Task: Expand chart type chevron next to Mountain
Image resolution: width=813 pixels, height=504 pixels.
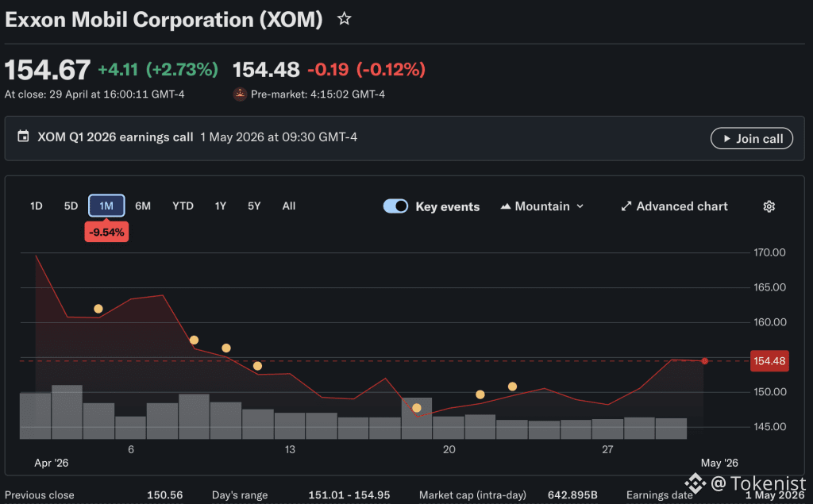Action: coord(580,206)
